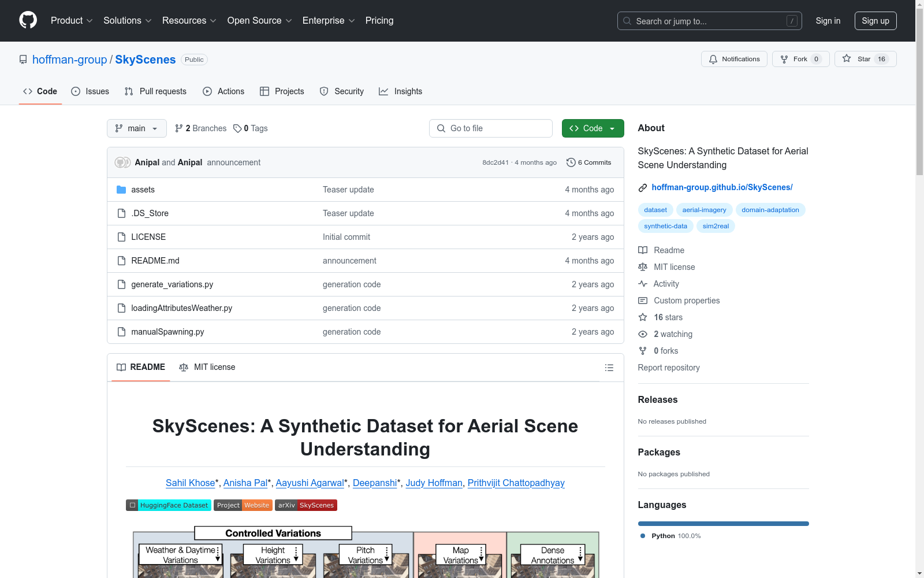Click the README.md file icon
This screenshot has width=924, height=578.
click(121, 261)
